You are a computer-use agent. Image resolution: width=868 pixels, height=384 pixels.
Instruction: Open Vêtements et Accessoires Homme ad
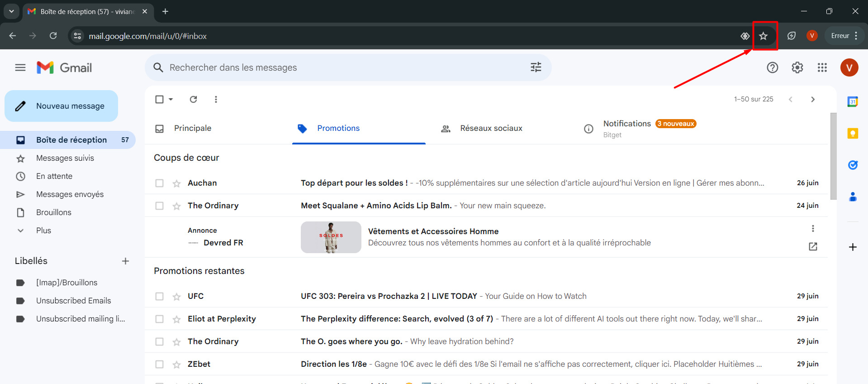coord(433,231)
